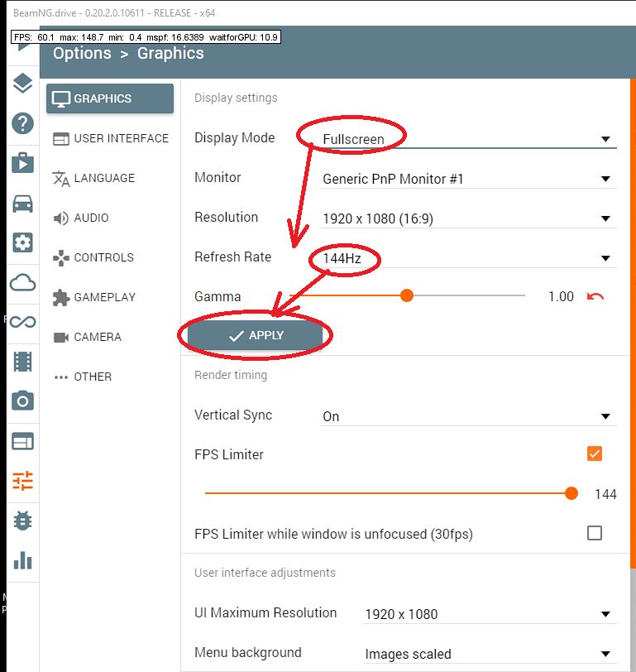Click the APPLY button
Image resolution: width=636 pixels, height=672 pixels.
click(x=256, y=335)
